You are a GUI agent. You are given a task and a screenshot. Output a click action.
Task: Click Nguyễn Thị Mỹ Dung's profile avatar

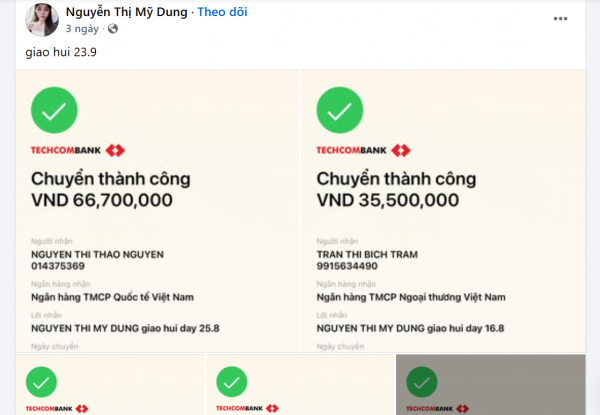[42, 19]
